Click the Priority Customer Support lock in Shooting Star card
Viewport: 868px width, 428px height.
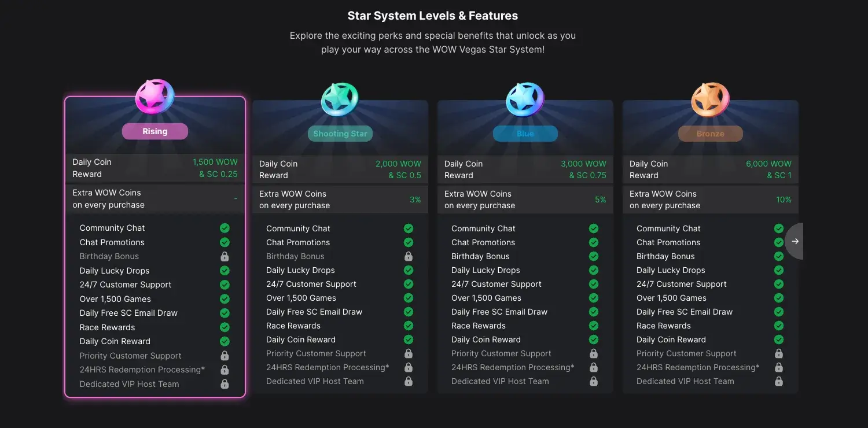[x=409, y=353]
